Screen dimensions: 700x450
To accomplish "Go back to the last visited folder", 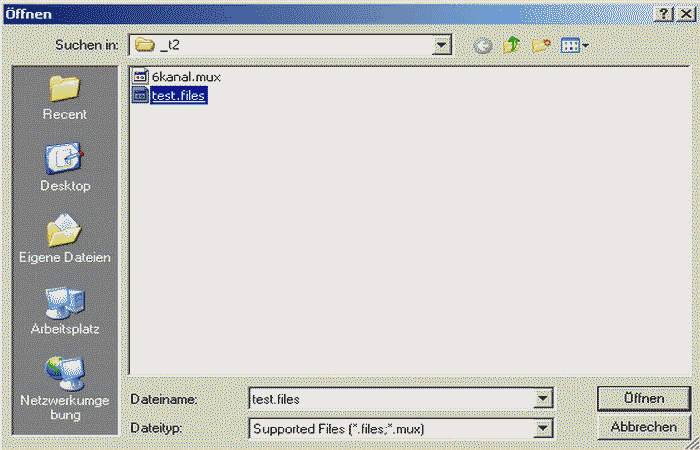I will click(483, 46).
